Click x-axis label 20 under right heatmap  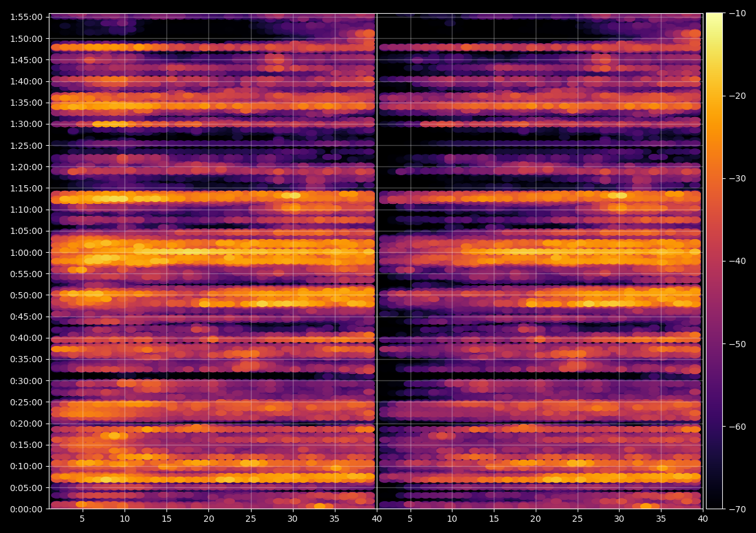tap(536, 519)
